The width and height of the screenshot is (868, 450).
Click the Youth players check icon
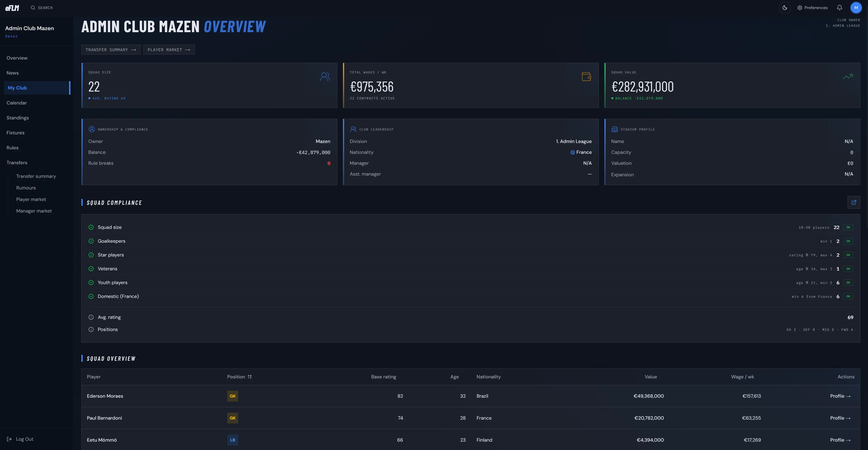pyautogui.click(x=91, y=283)
